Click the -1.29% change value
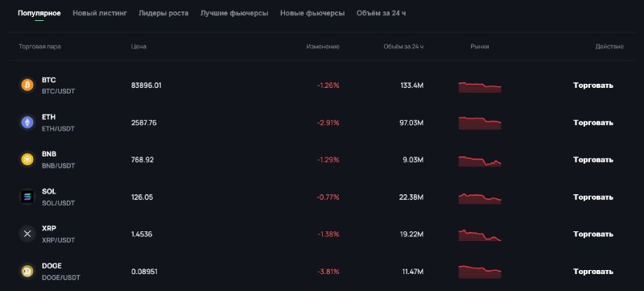The height and width of the screenshot is (291, 644). point(328,160)
